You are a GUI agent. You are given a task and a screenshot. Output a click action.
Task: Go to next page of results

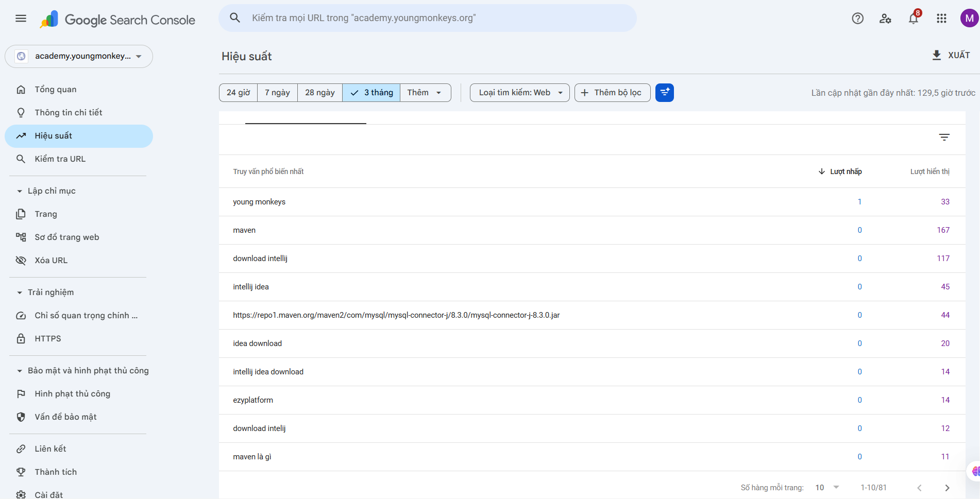click(947, 488)
